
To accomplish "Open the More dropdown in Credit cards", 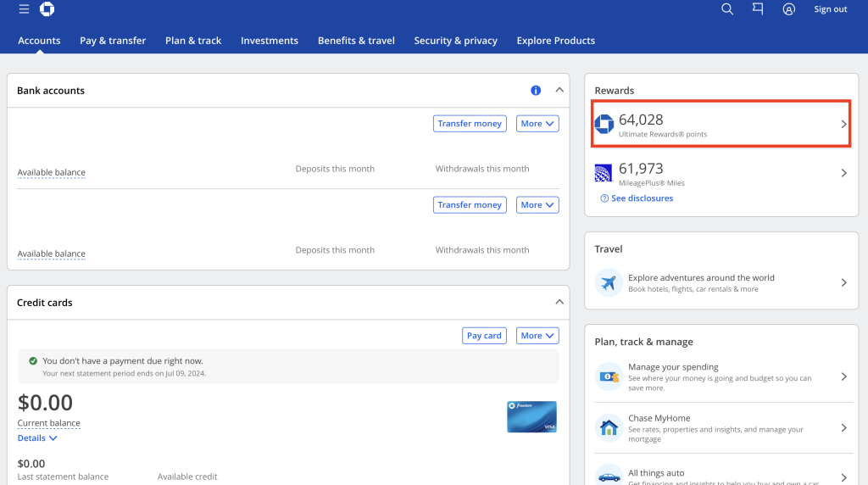I will [x=537, y=336].
